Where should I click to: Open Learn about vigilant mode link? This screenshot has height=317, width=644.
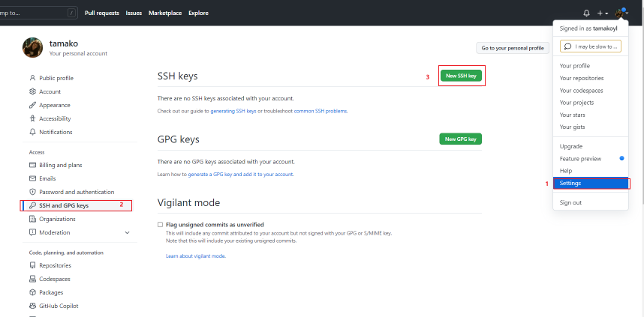(195, 256)
